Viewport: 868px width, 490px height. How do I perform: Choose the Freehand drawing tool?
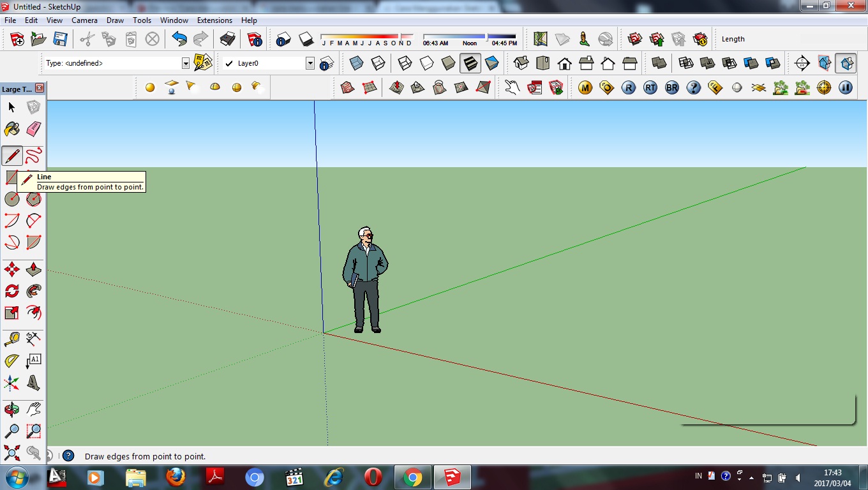tap(33, 155)
